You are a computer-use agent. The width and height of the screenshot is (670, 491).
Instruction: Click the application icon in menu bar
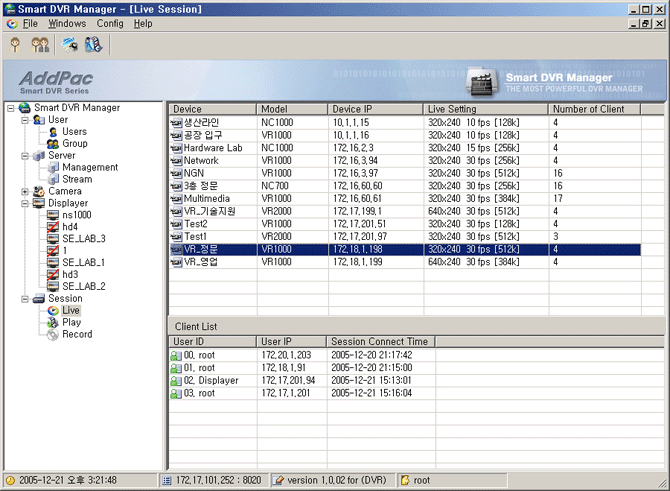pyautogui.click(x=12, y=24)
